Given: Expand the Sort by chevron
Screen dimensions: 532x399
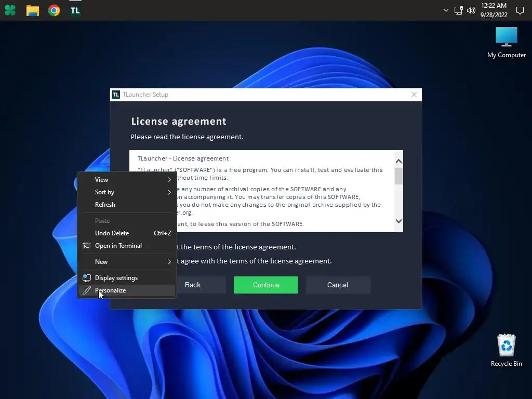Looking at the screenshot, I should click(x=169, y=192).
